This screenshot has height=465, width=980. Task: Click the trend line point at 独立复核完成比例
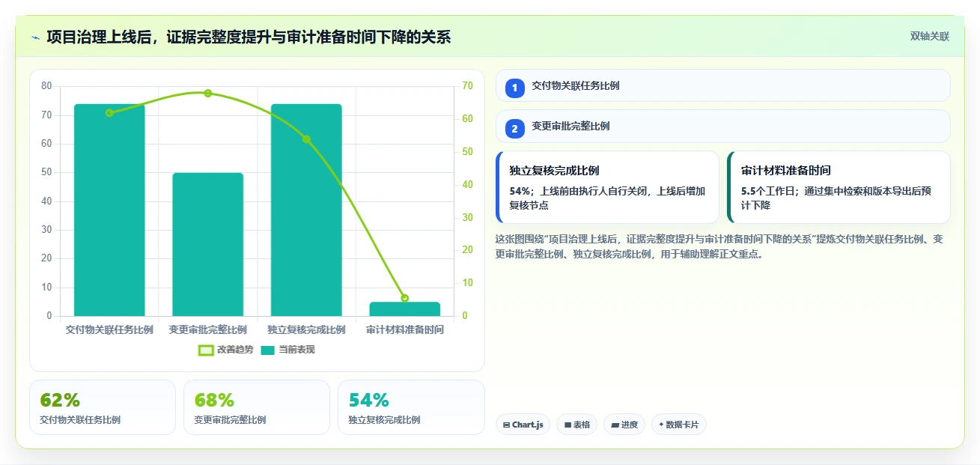click(306, 139)
